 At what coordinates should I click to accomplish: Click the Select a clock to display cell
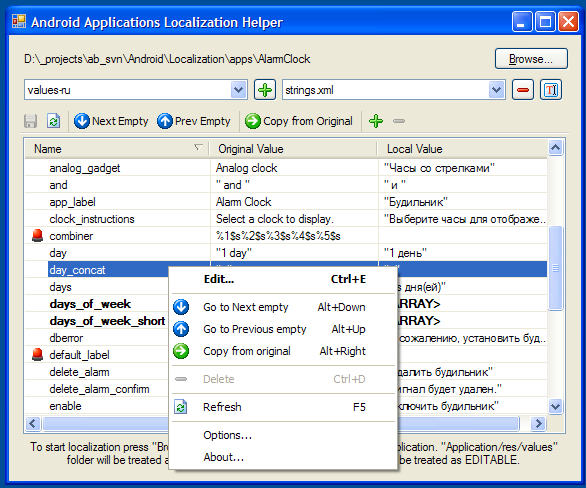(294, 219)
